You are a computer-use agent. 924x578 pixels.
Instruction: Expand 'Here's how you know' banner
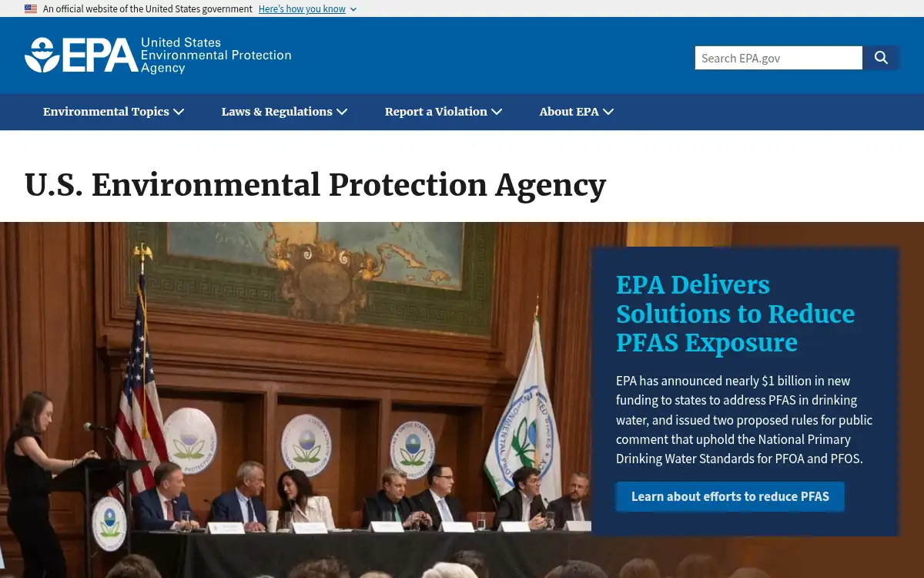307,9
